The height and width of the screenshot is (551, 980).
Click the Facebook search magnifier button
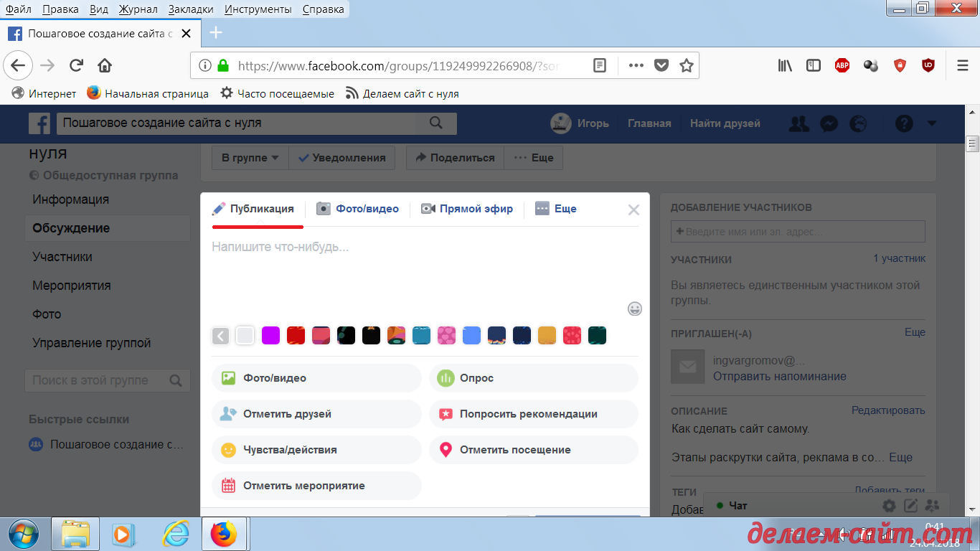[x=435, y=123]
